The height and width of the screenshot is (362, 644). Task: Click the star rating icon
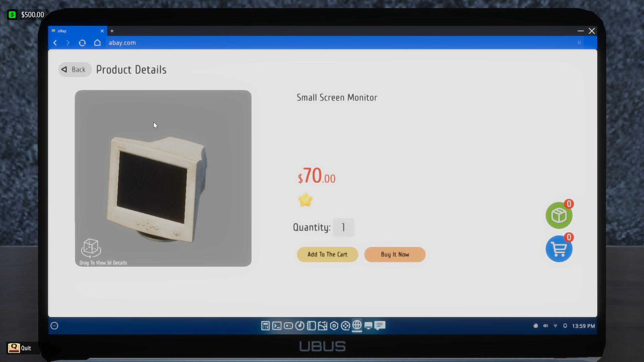point(305,200)
